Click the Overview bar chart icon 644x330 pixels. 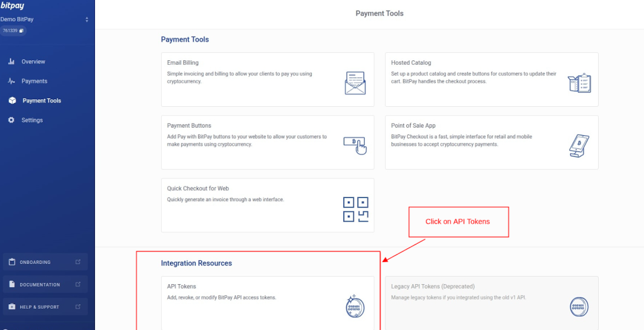11,62
